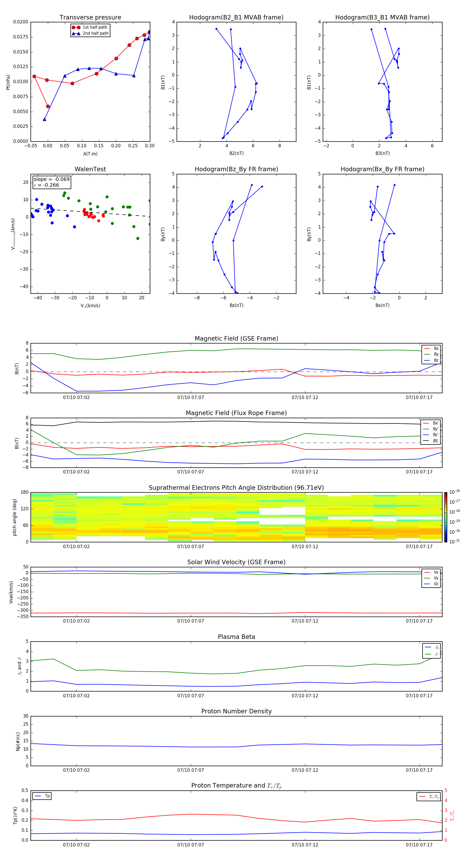Click the 'Np(#/cc)' axis label

tap(18, 741)
